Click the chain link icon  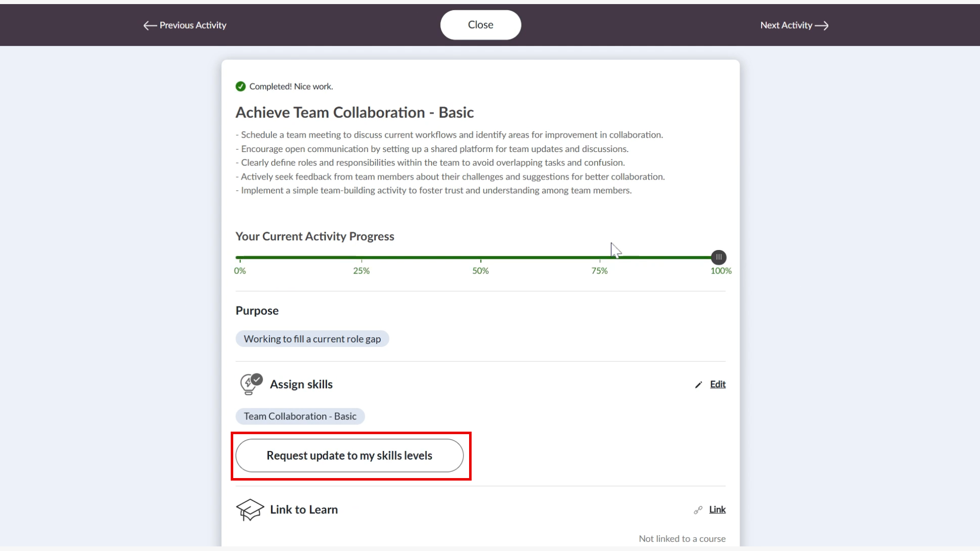tap(698, 510)
